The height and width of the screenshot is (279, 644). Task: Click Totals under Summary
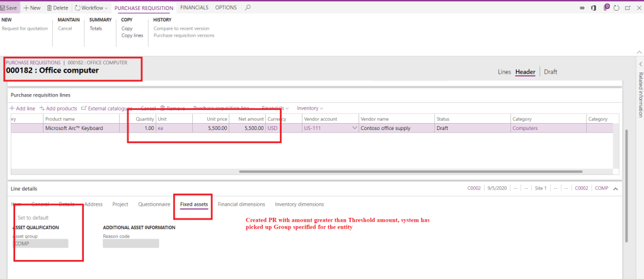pyautogui.click(x=96, y=28)
